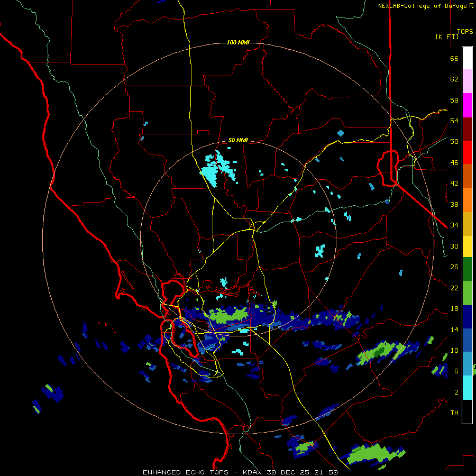Image resolution: width=476 pixels, height=476 pixels.
Task: Click the legend value 46
Action: pyautogui.click(x=454, y=162)
